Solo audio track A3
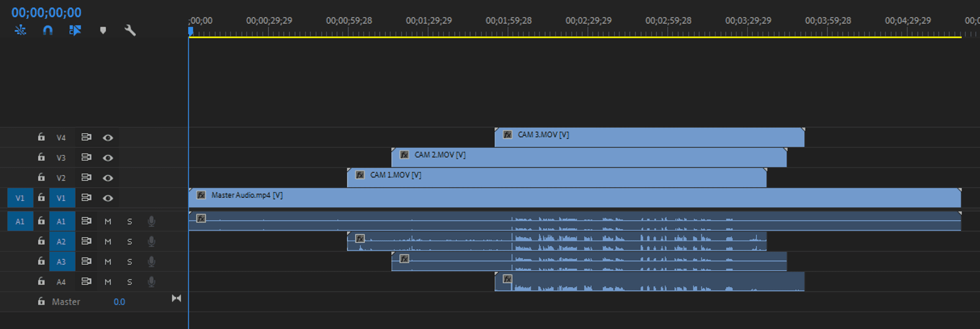This screenshot has height=329, width=980. (x=130, y=262)
